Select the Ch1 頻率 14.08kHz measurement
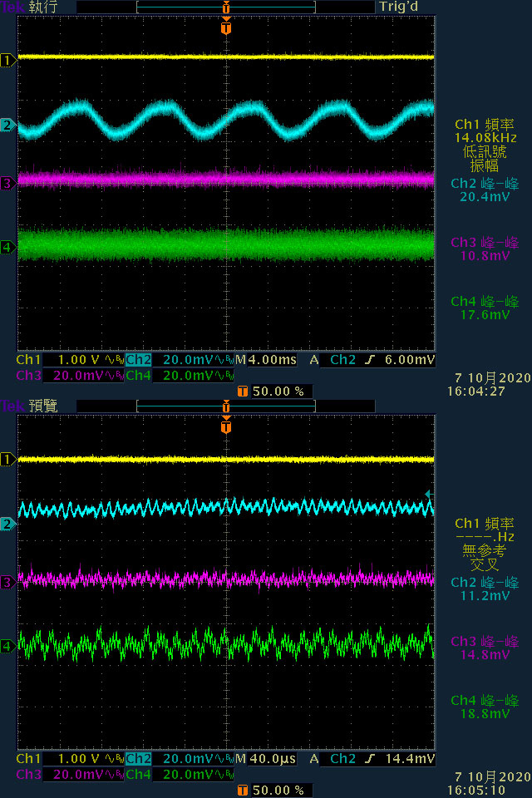The image size is (532, 798). click(x=485, y=131)
